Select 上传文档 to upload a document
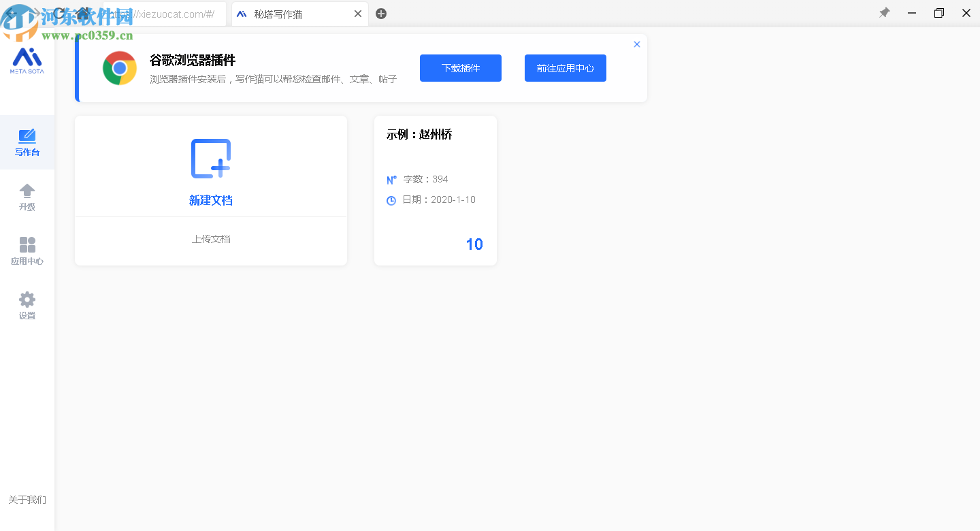 coord(211,240)
